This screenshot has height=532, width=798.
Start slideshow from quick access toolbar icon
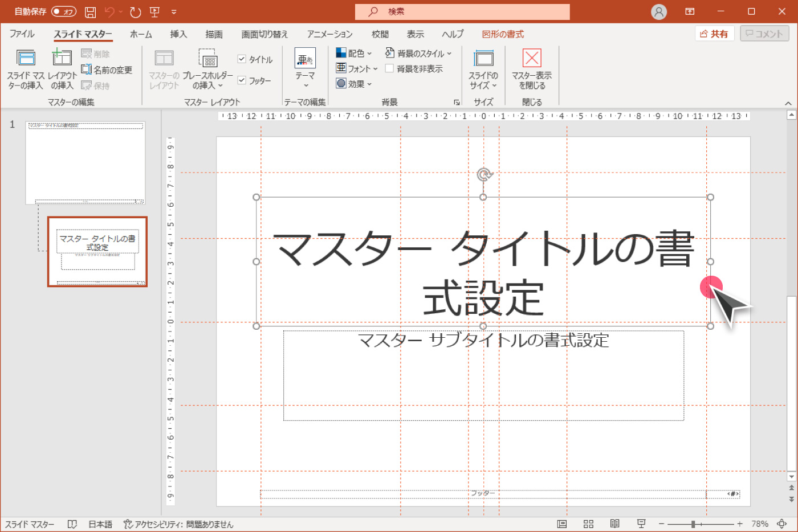[154, 11]
